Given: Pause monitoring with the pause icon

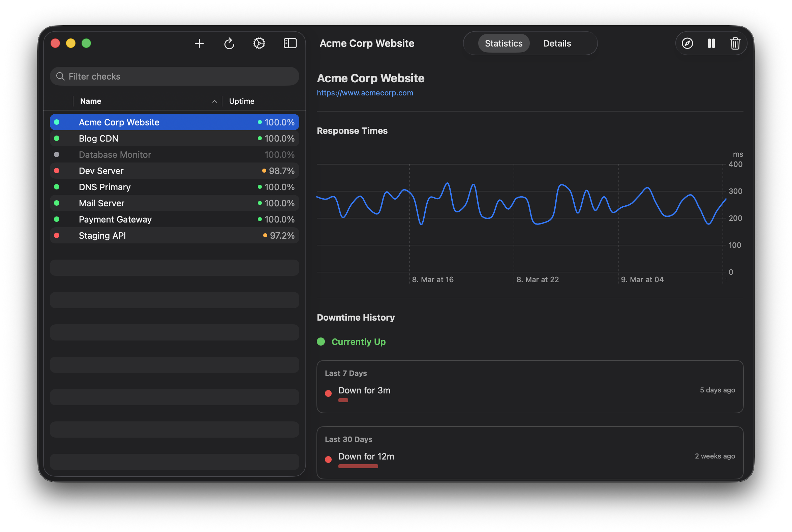Looking at the screenshot, I should pos(711,43).
